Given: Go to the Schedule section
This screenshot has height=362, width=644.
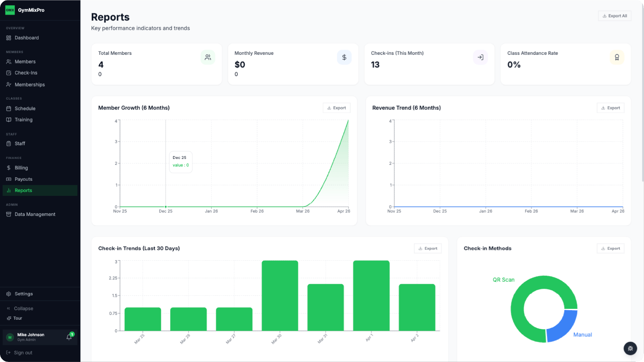Looking at the screenshot, I should 25,108.
